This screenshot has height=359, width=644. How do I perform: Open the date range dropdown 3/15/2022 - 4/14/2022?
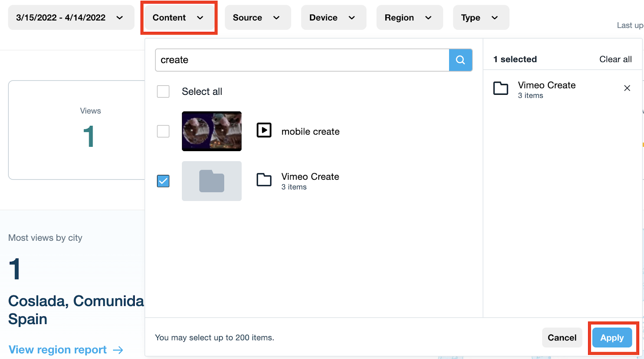click(71, 18)
